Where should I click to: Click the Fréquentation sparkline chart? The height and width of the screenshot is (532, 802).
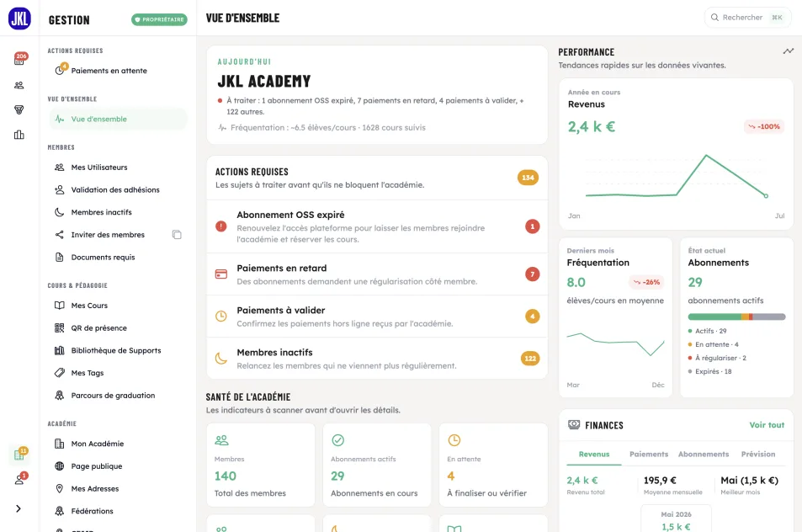(615, 344)
